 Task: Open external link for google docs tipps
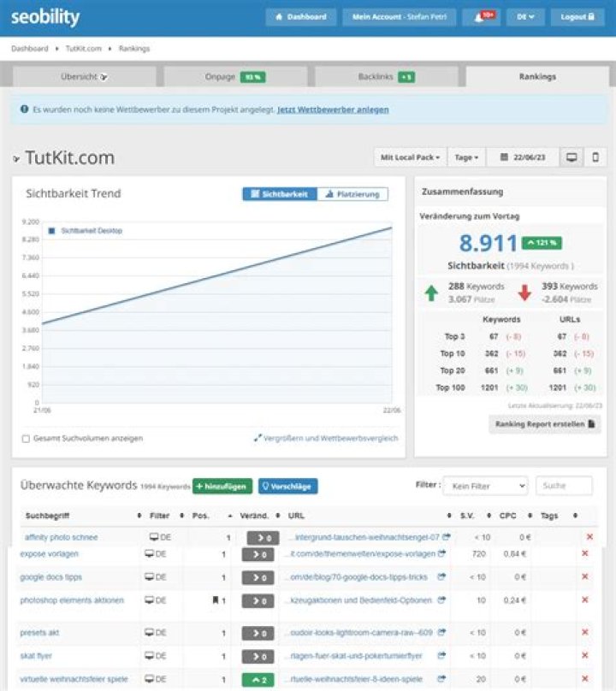click(441, 577)
